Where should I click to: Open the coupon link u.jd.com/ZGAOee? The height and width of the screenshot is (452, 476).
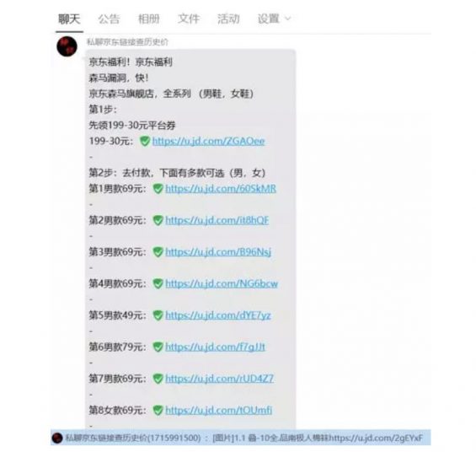click(x=209, y=142)
